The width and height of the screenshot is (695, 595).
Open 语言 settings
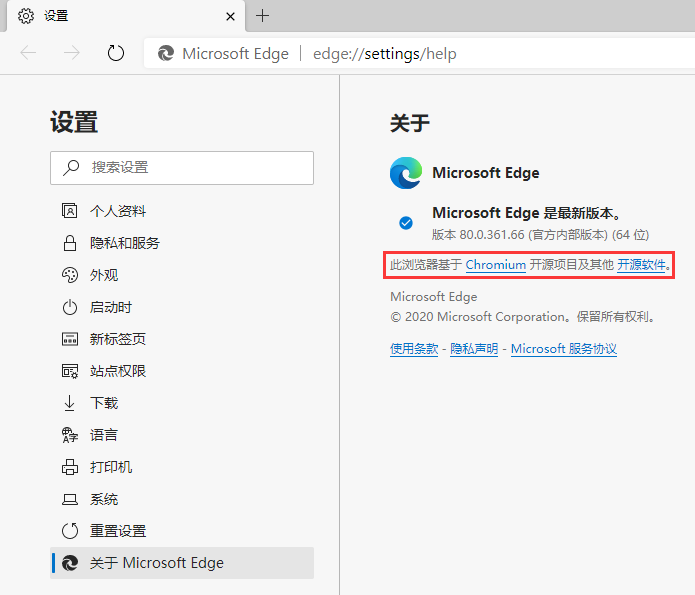click(182, 435)
